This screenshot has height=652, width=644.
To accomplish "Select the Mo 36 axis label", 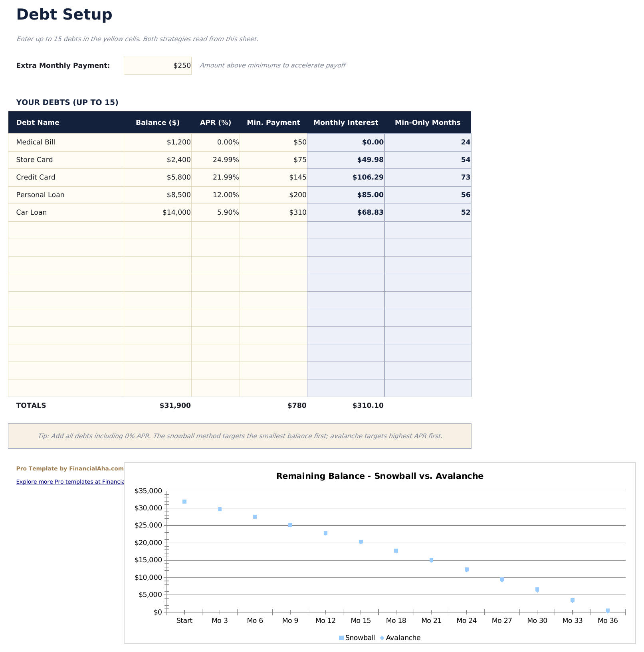I will 607,620.
